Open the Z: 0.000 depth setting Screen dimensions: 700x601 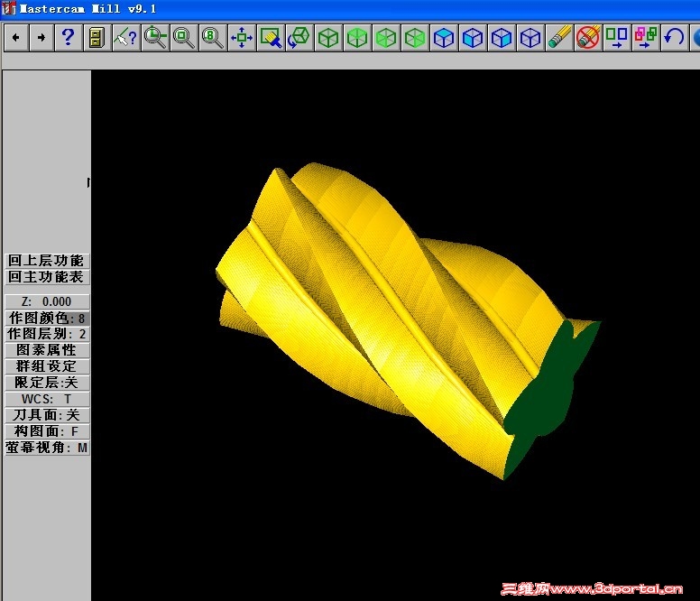(47, 301)
